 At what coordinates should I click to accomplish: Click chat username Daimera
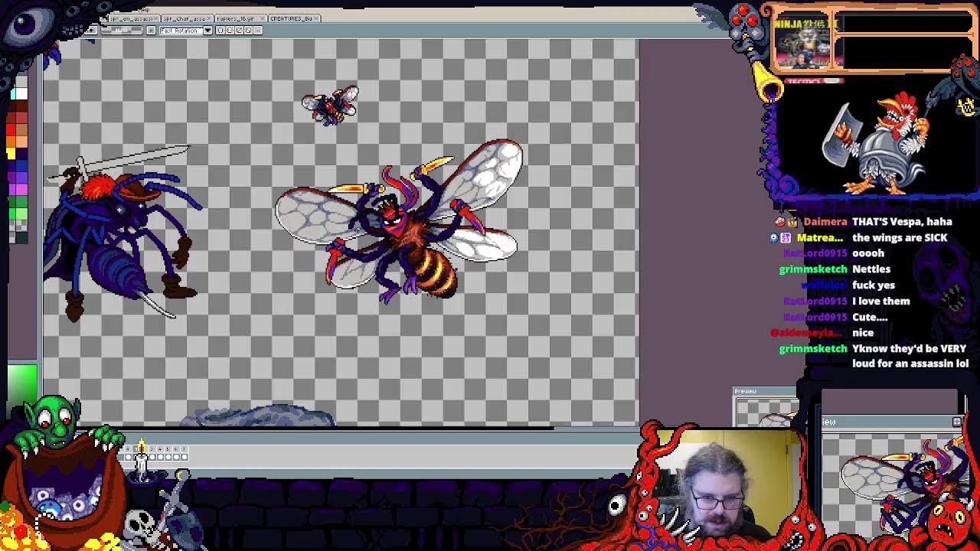(825, 221)
